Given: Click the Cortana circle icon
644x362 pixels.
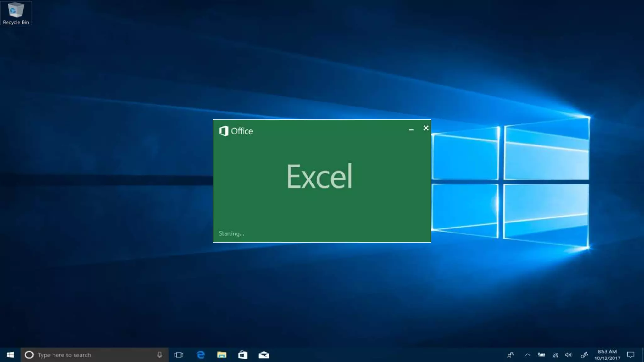Looking at the screenshot, I should (x=29, y=355).
